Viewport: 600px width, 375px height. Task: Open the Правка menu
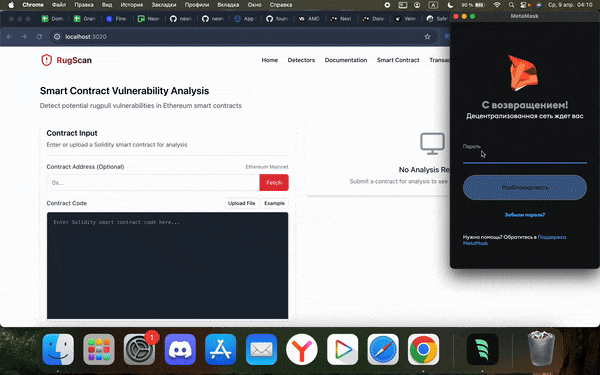point(84,5)
